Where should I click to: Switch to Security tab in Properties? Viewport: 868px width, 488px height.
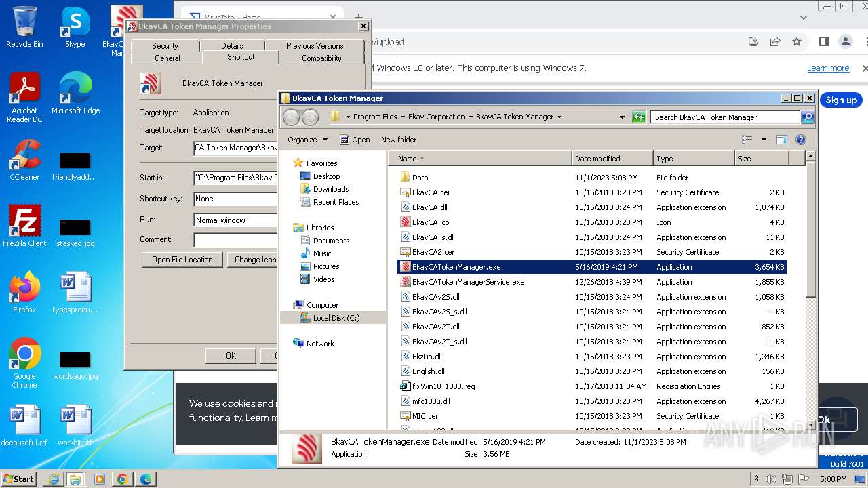point(165,46)
